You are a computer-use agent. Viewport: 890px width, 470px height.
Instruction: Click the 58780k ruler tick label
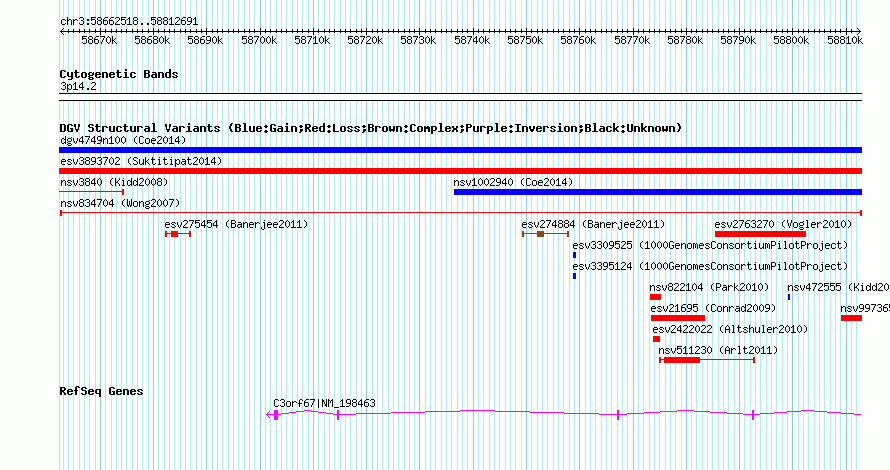tap(685, 40)
